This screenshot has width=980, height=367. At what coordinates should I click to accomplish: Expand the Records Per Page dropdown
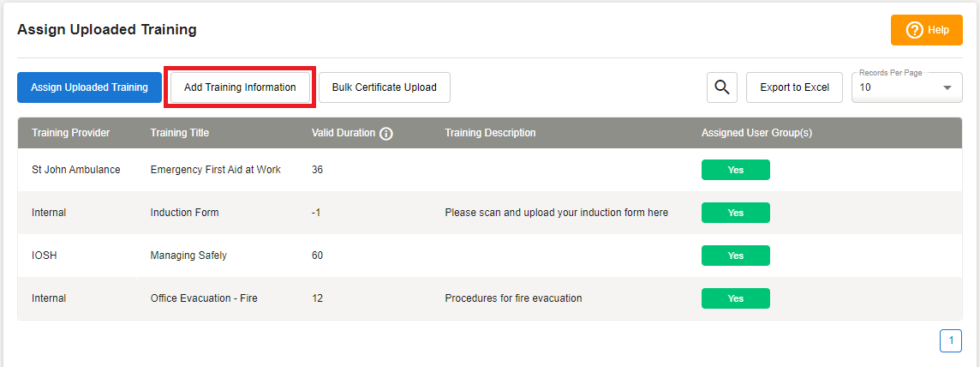pos(906,87)
